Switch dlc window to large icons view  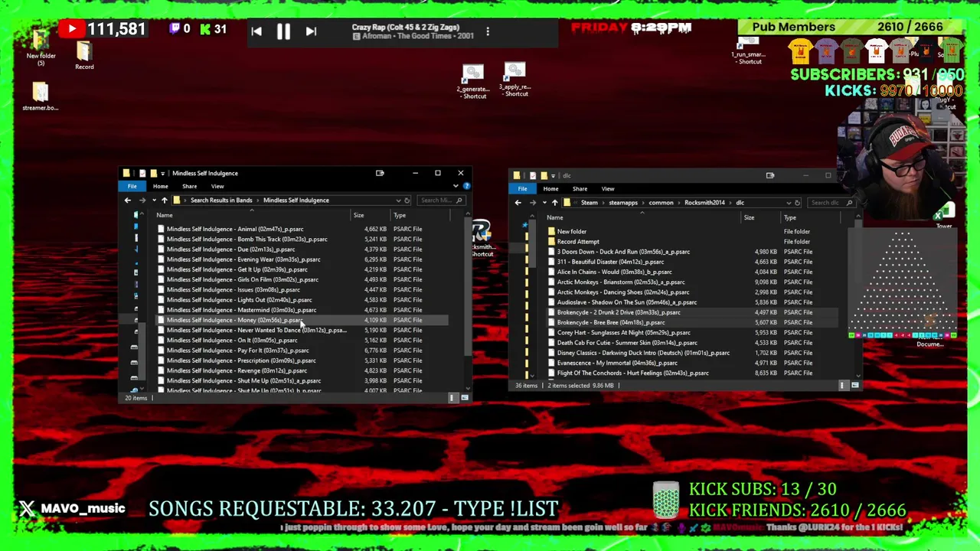pos(854,386)
